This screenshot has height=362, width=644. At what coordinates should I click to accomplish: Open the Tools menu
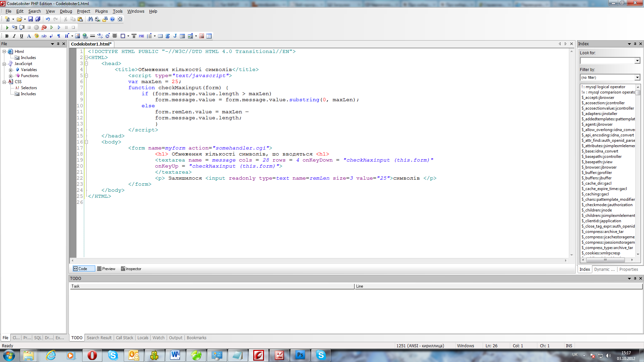tap(117, 11)
